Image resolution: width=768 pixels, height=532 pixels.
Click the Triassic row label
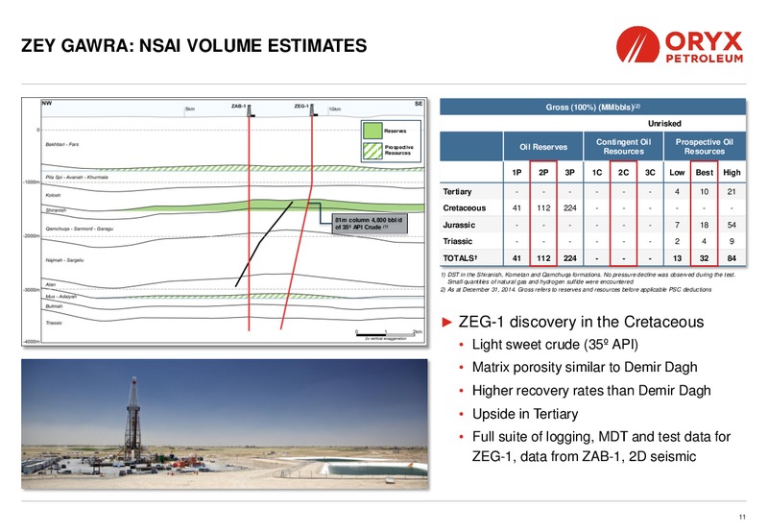(x=458, y=241)
